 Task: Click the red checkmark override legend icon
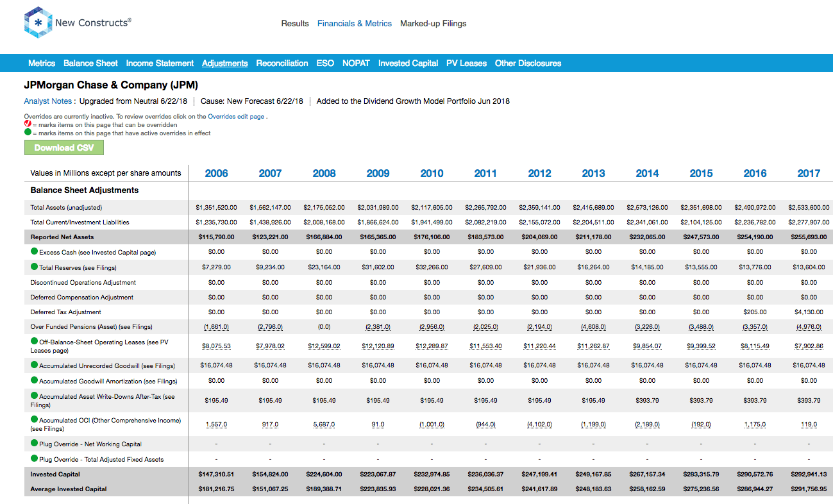28,124
